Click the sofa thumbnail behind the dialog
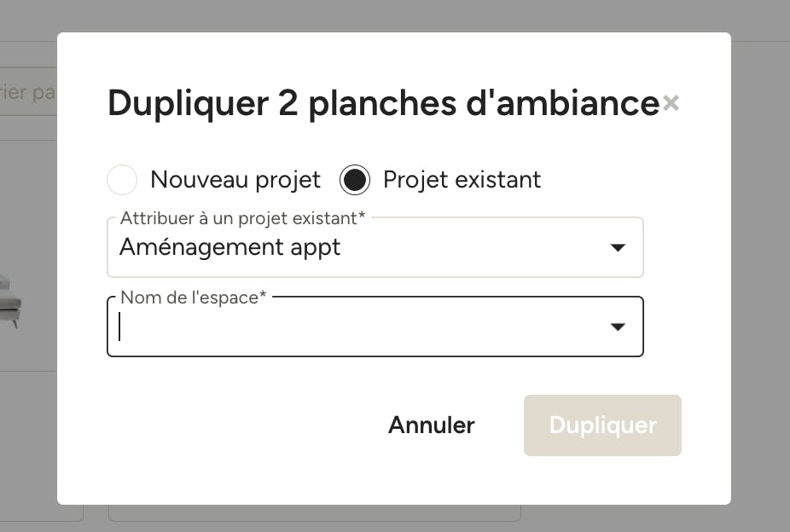This screenshot has height=532, width=790. (10, 302)
